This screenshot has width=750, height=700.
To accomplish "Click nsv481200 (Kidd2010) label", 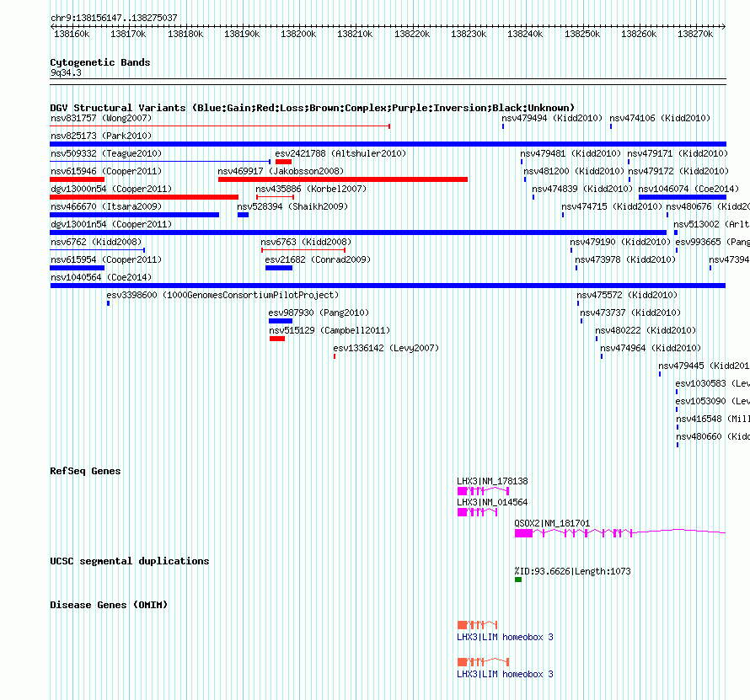I will (574, 171).
